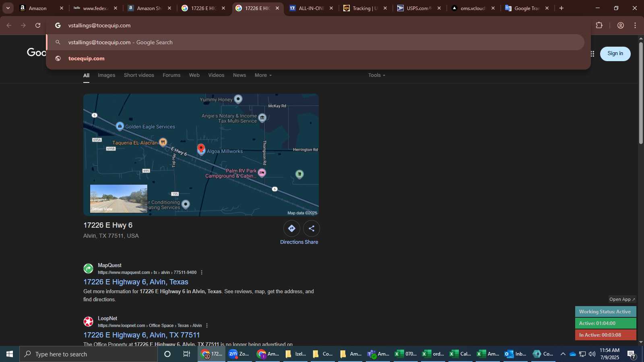Open MapQuest result options three-dot icon
This screenshot has height=362, width=644.
coord(202,273)
